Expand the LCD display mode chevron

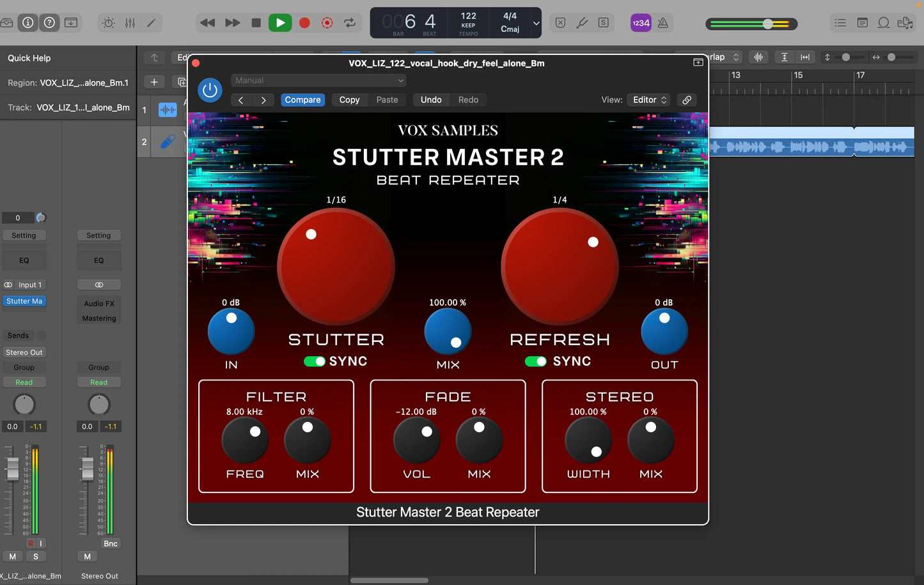(x=536, y=24)
